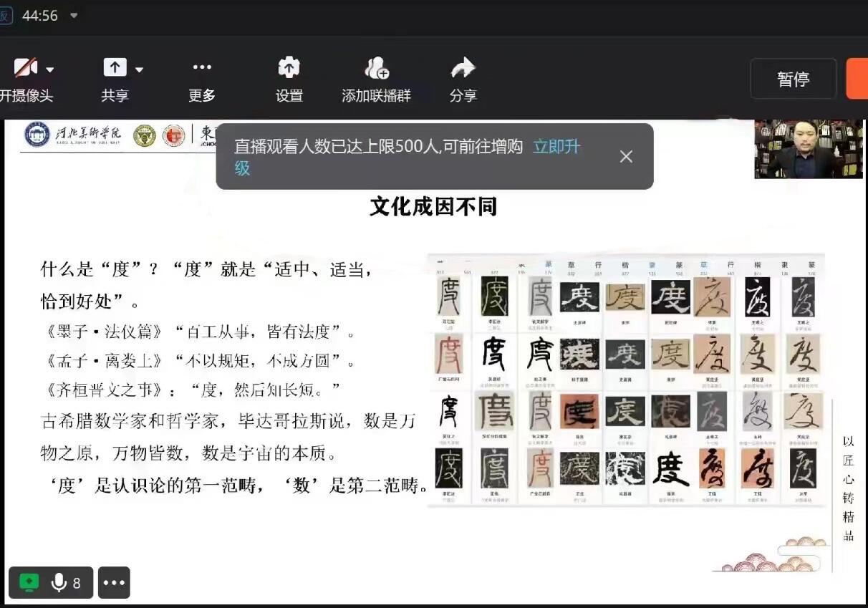This screenshot has height=608, width=868.
Task: Open the dropdown arrow beside 共享
Action: (x=139, y=69)
